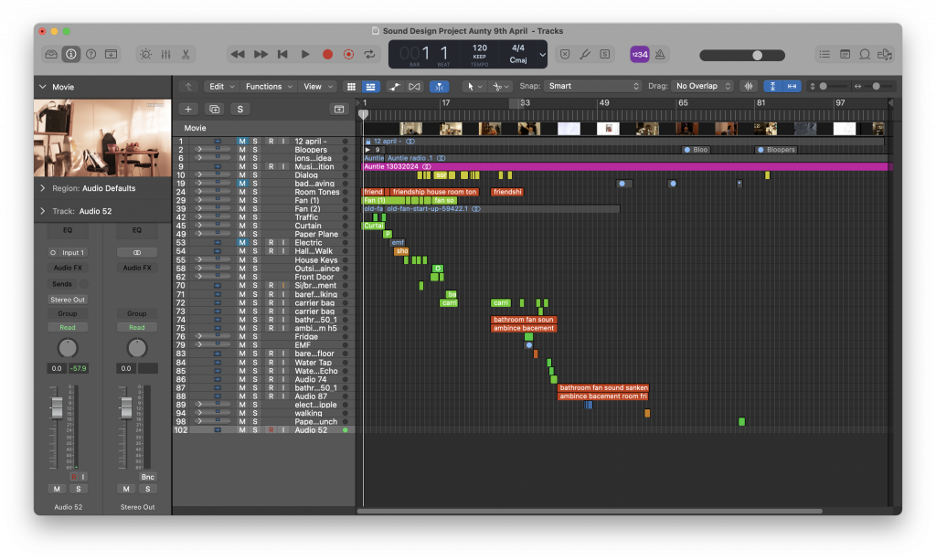Toggle the Flex bowtie button
The width and height of the screenshot is (936, 560).
(414, 87)
